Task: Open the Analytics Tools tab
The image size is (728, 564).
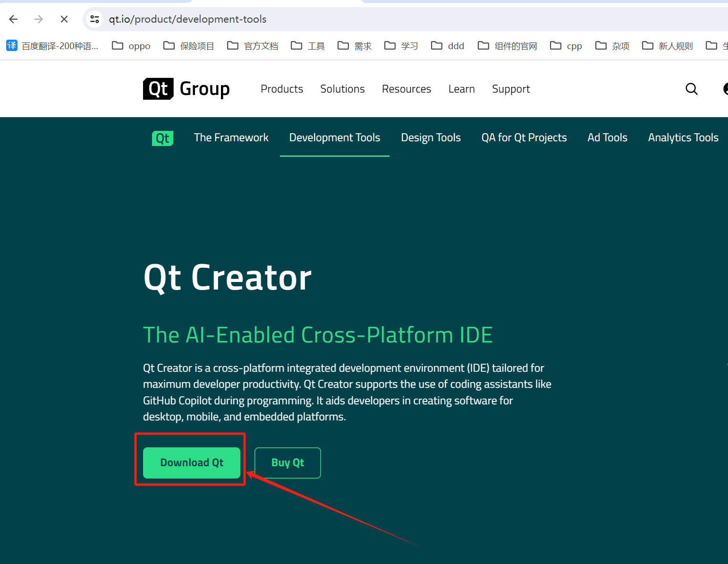Action: (683, 137)
